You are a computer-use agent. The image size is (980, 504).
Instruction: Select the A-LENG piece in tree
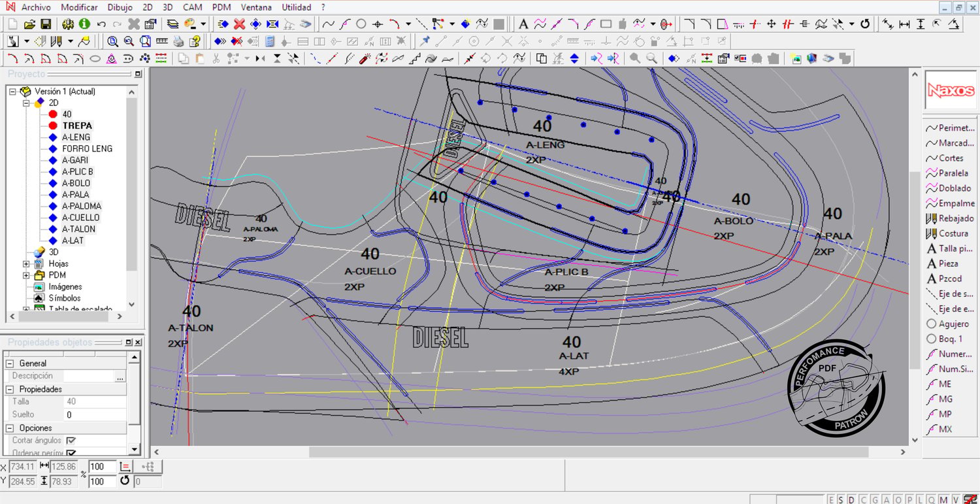(x=76, y=137)
